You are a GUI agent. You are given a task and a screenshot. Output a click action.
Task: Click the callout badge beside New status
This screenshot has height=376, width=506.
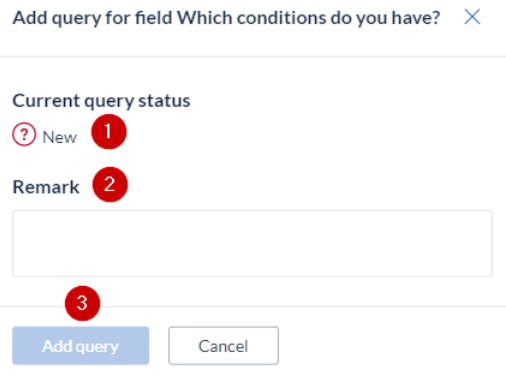(x=109, y=131)
